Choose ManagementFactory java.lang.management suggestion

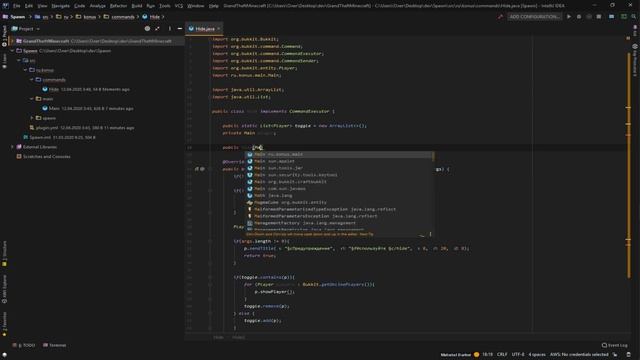pyautogui.click(x=339, y=223)
